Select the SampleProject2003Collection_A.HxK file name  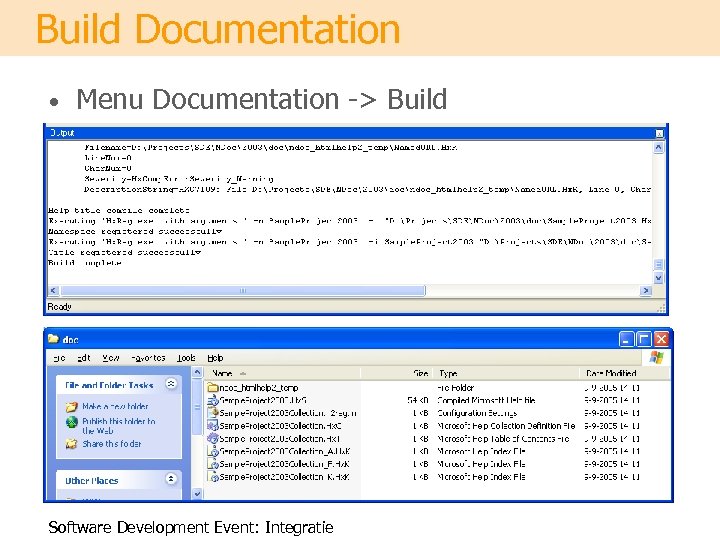285,452
